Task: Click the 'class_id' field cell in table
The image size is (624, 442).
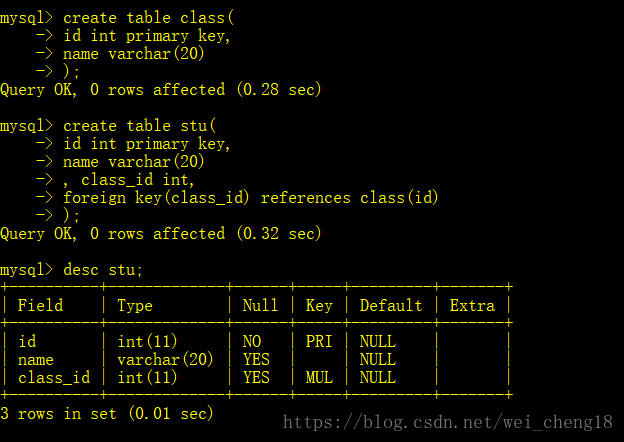Action: 54,378
